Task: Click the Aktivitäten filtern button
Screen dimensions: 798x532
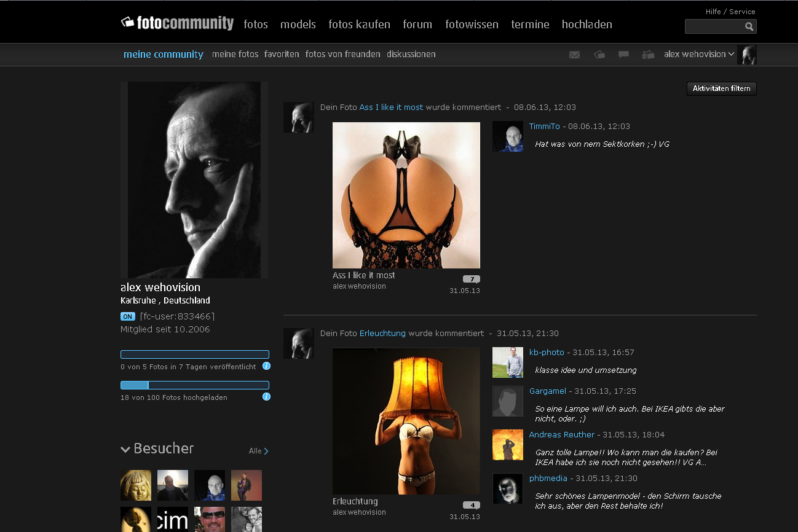Action: tap(721, 88)
